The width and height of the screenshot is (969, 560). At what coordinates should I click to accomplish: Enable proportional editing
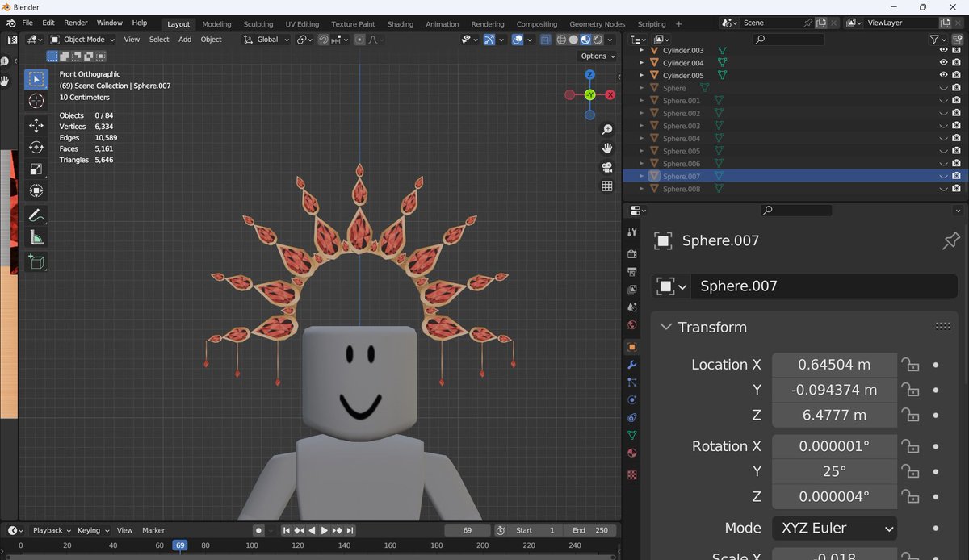pyautogui.click(x=359, y=40)
